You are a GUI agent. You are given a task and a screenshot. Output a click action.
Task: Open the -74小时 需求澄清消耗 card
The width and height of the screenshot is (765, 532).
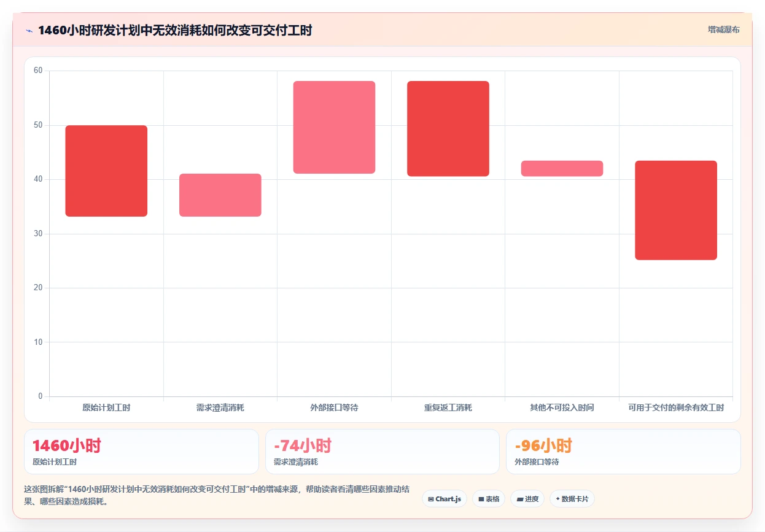click(382, 452)
